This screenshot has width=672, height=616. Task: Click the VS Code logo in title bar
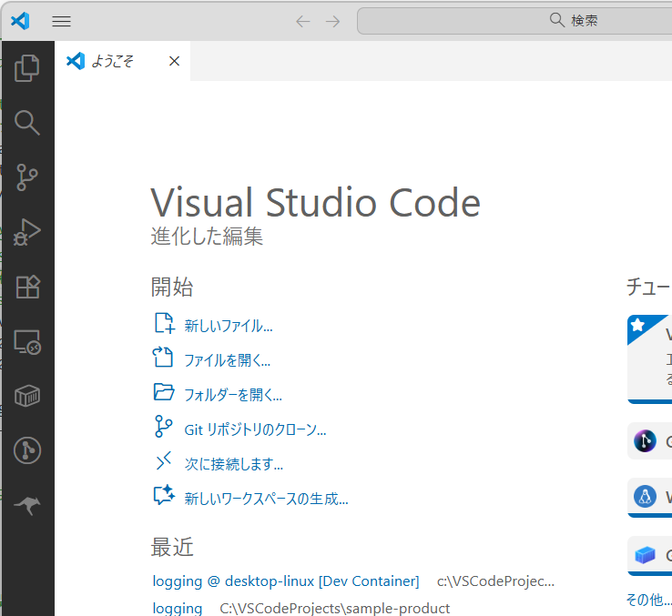[20, 21]
